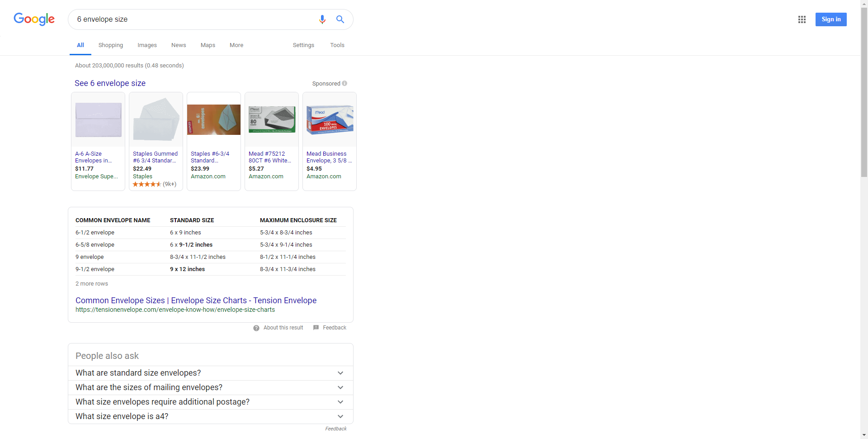Open the Shopping tab
Image resolution: width=868 pixels, height=439 pixels.
tap(110, 45)
